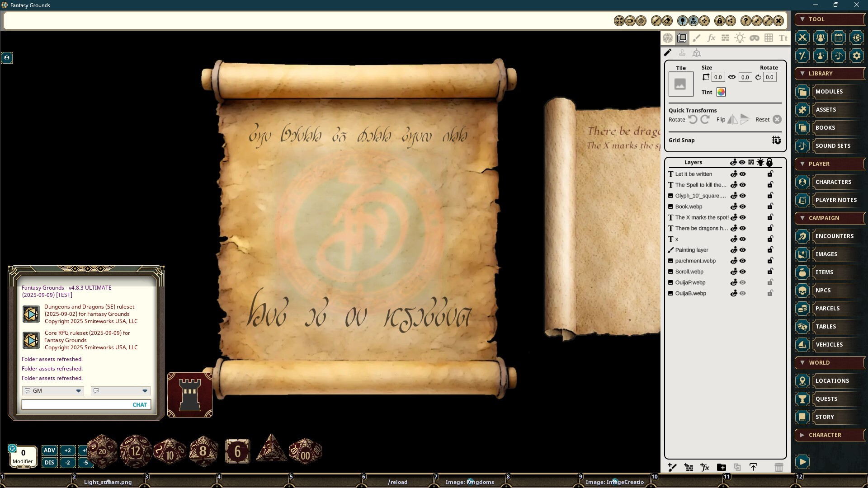Select the Light_stream.png hotbar entry
The height and width of the screenshot is (488, 868).
[108, 482]
